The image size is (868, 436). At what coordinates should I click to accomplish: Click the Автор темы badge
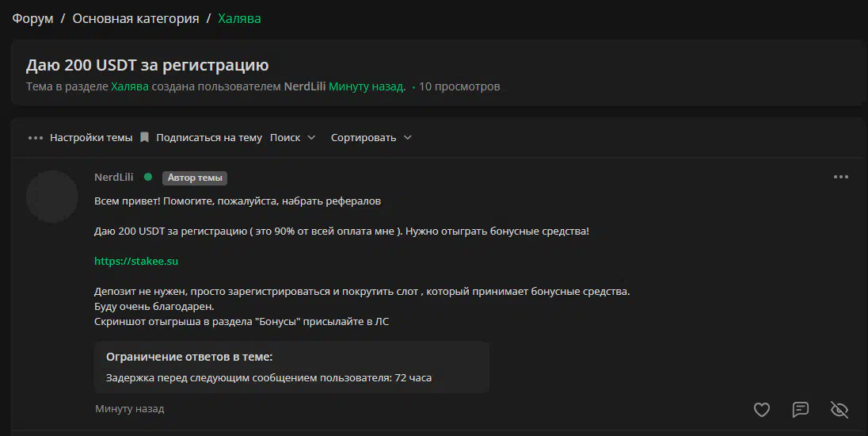(x=195, y=178)
